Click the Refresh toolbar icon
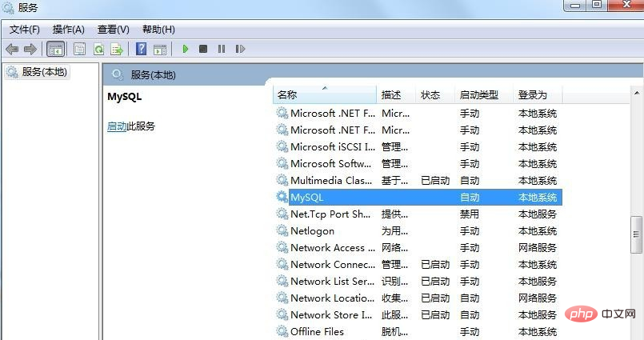Image resolution: width=644 pixels, height=340 pixels. click(98, 50)
